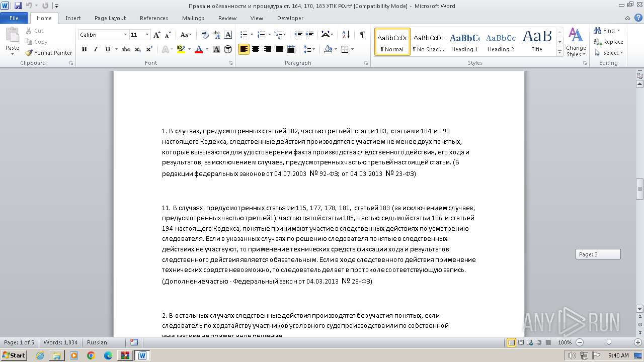Open the Find dropdown arrow
The image size is (644, 362).
(618, 31)
